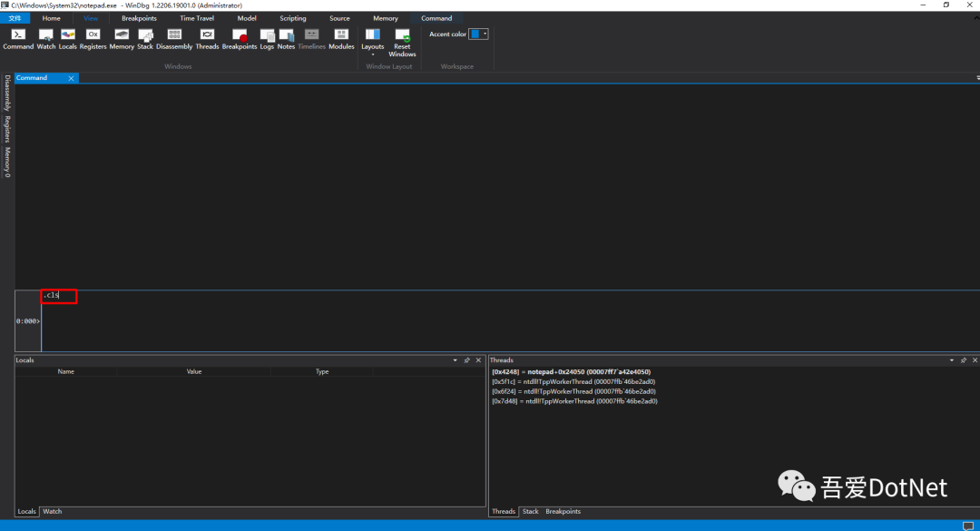
Task: Click the Type column header in Locals
Action: pyautogui.click(x=322, y=371)
